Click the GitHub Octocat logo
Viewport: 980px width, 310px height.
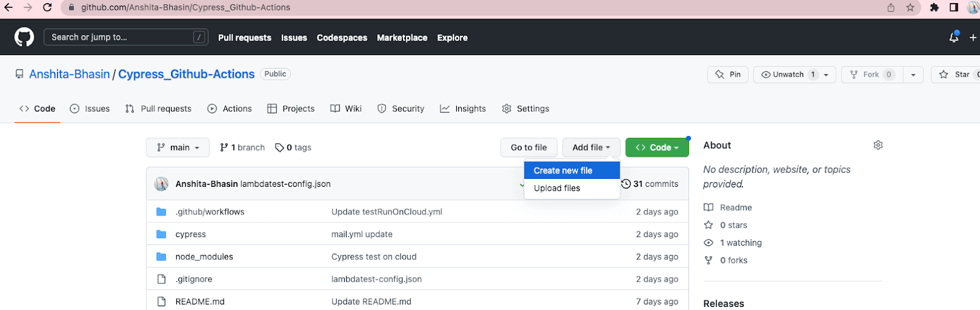24,37
